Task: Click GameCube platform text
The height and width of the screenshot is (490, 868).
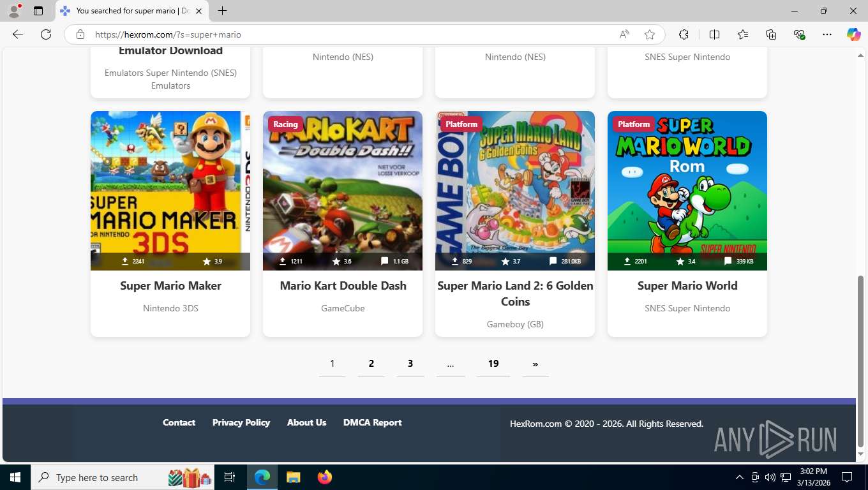Action: point(343,308)
